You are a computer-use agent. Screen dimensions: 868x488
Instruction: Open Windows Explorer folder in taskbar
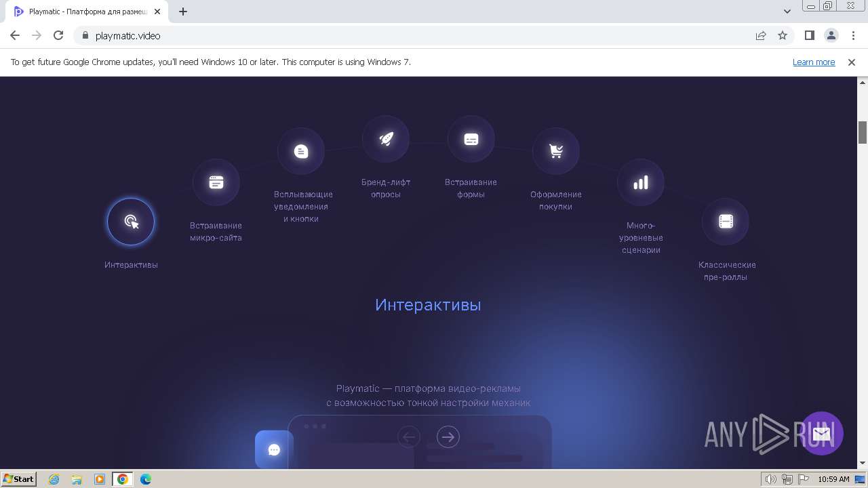pos(77,479)
